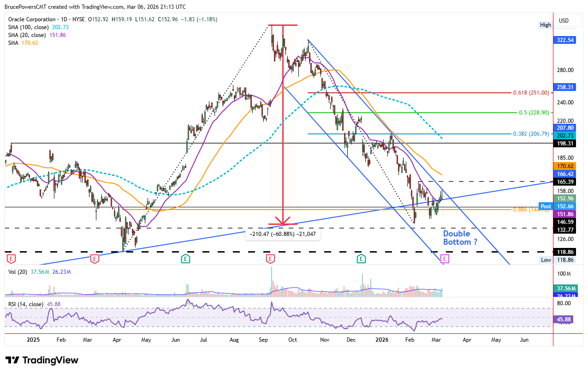Click the 132.77 black price label
The image size is (588, 374).
tap(565, 230)
